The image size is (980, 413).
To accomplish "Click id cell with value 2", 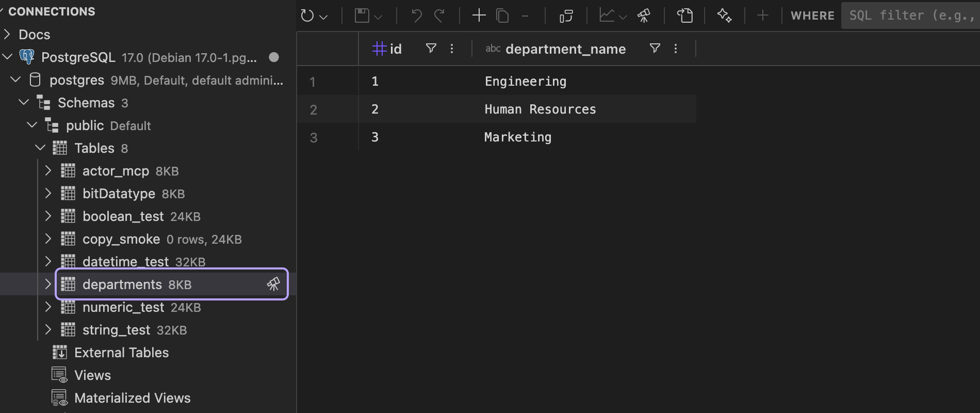I will [x=375, y=109].
